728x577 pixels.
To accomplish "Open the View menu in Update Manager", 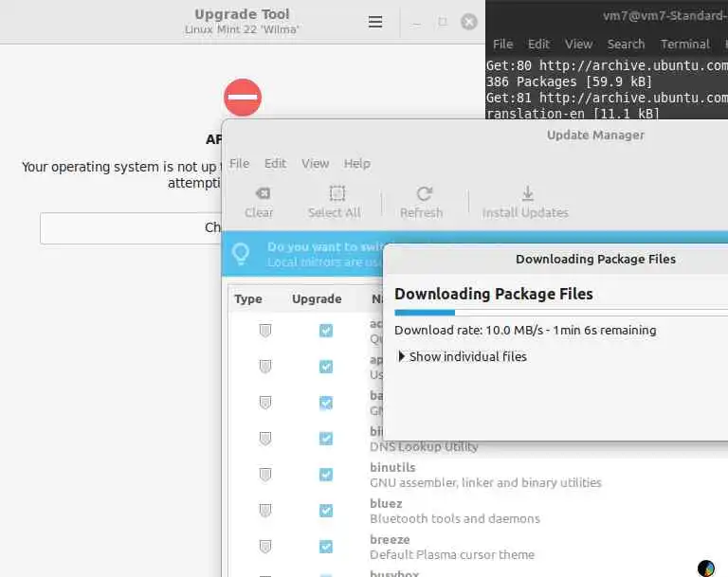I will 316,163.
